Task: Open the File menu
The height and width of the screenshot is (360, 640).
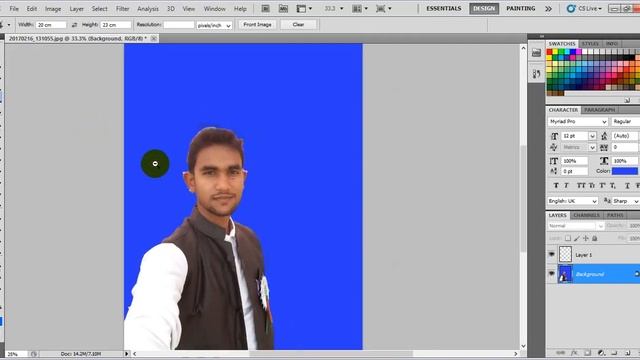Action: click(x=14, y=9)
